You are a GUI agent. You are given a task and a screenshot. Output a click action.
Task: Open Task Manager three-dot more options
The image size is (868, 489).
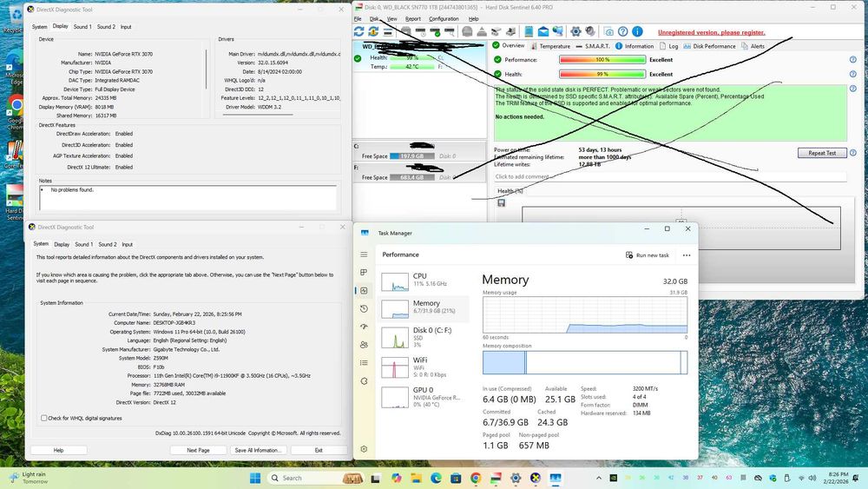[687, 255]
